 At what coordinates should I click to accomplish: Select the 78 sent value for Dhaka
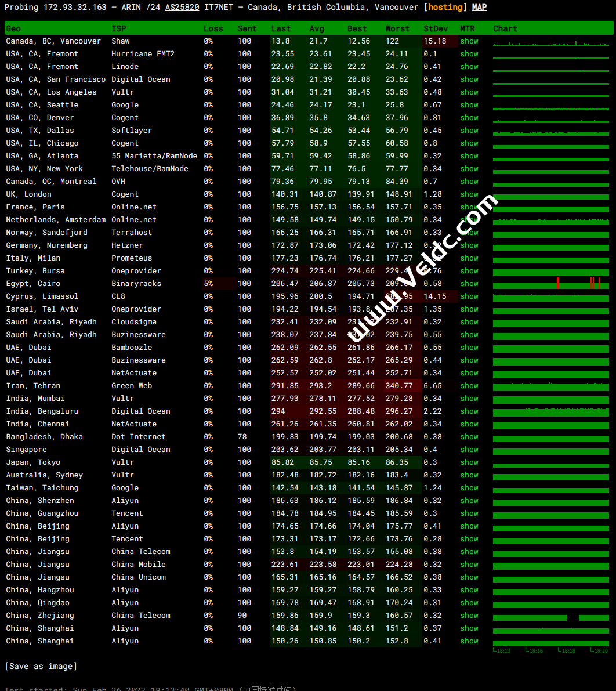click(x=242, y=437)
